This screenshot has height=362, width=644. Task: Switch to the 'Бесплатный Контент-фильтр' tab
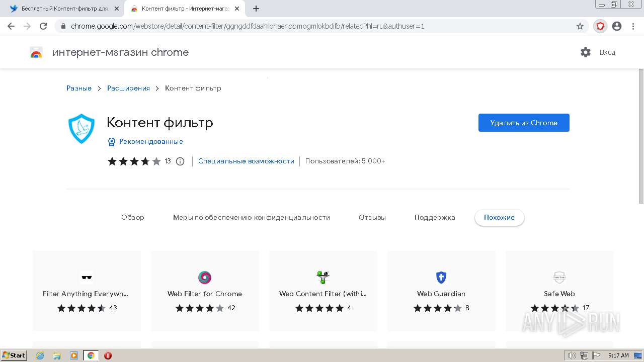62,9
